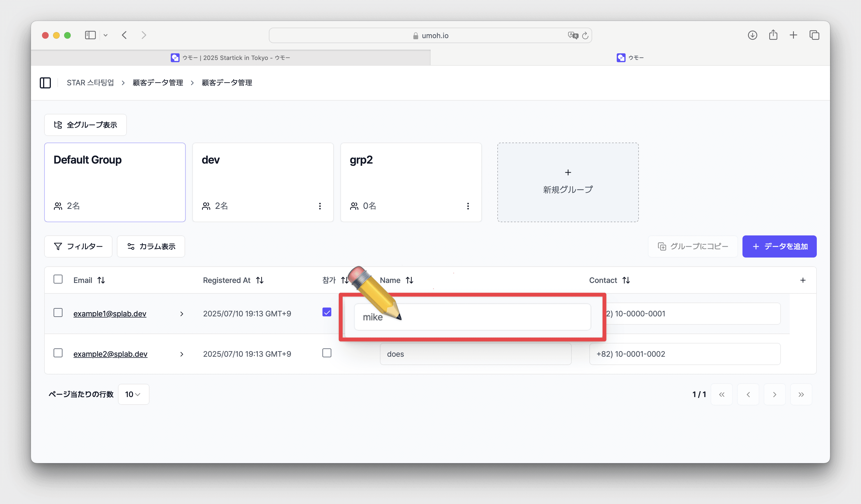Sort by Registered At column

(260, 280)
